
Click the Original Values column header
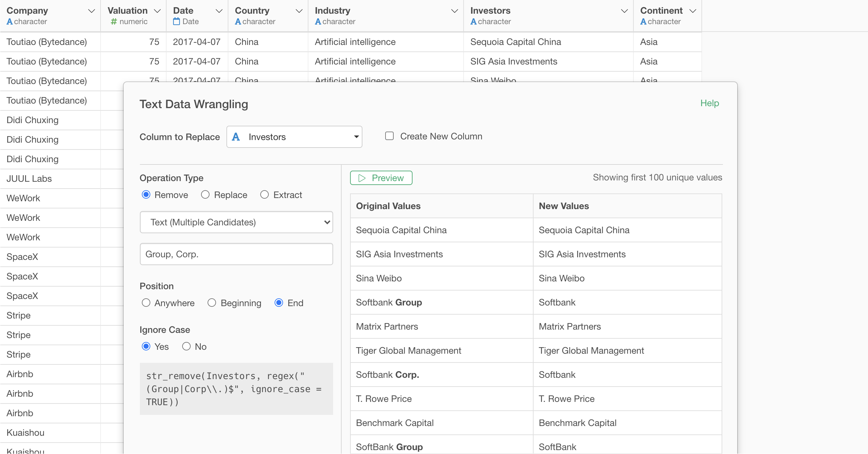click(441, 206)
